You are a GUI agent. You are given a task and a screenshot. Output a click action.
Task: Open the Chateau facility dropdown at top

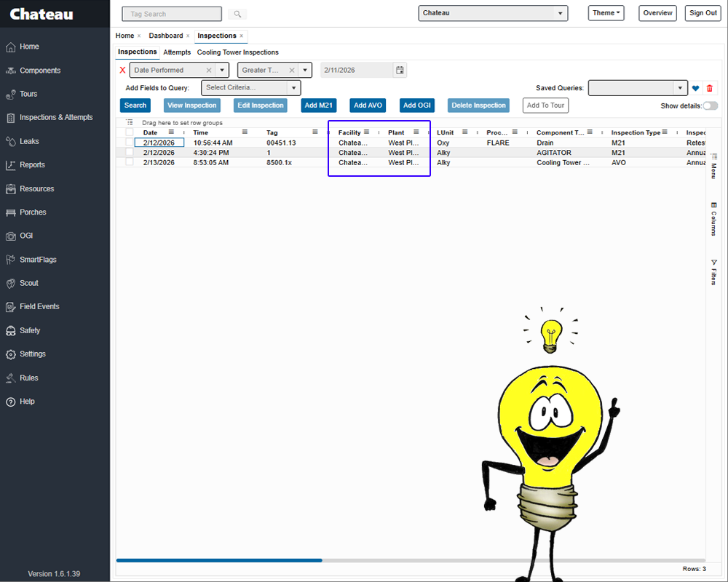click(493, 12)
